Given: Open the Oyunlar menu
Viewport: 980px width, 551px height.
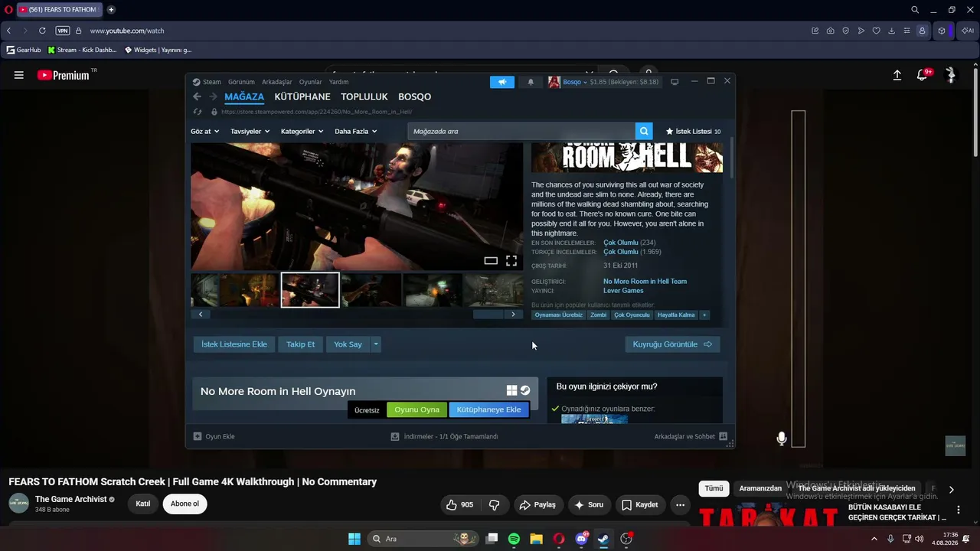Looking at the screenshot, I should pyautogui.click(x=311, y=82).
